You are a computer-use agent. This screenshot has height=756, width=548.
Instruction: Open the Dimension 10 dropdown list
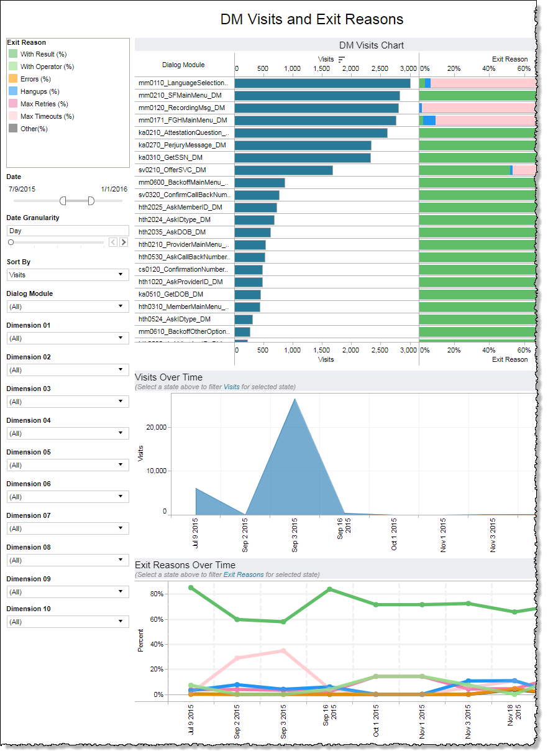68,622
